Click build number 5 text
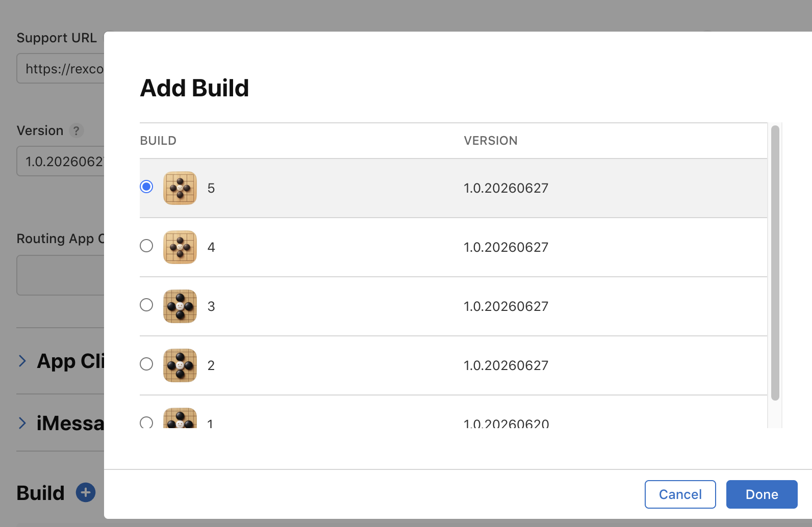This screenshot has height=527, width=812. pos(211,188)
